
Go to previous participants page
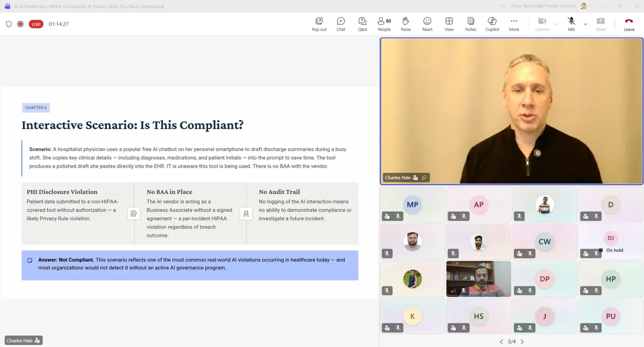pos(501,342)
